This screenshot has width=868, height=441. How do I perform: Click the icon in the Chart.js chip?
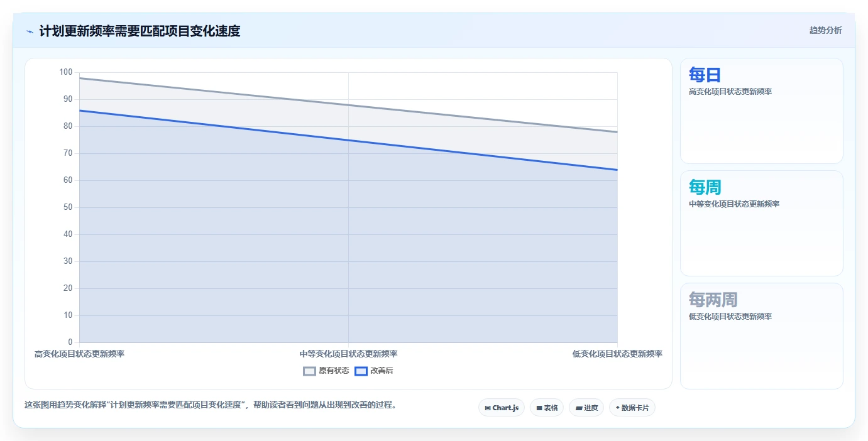(x=488, y=408)
